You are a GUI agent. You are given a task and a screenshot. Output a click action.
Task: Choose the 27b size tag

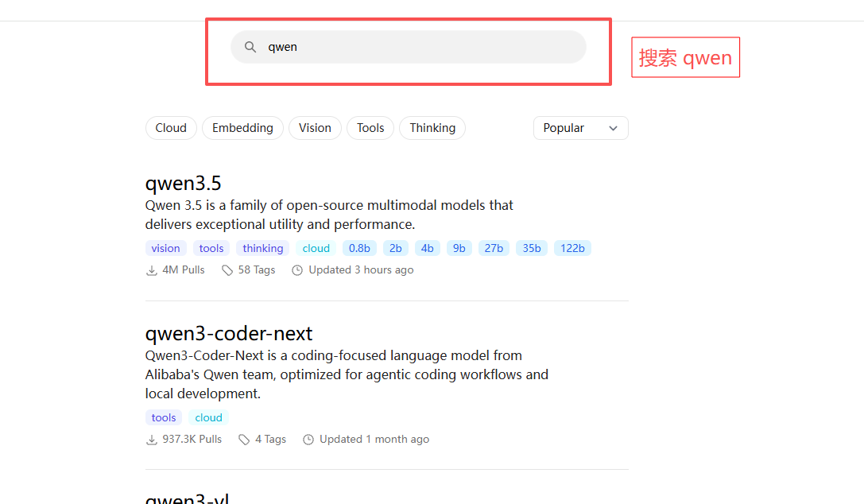tap(494, 248)
